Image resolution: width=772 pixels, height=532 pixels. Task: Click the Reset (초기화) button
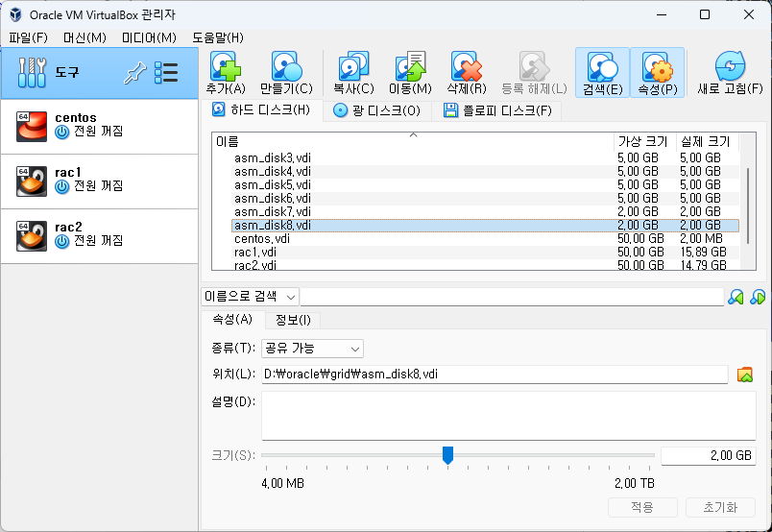(x=720, y=507)
